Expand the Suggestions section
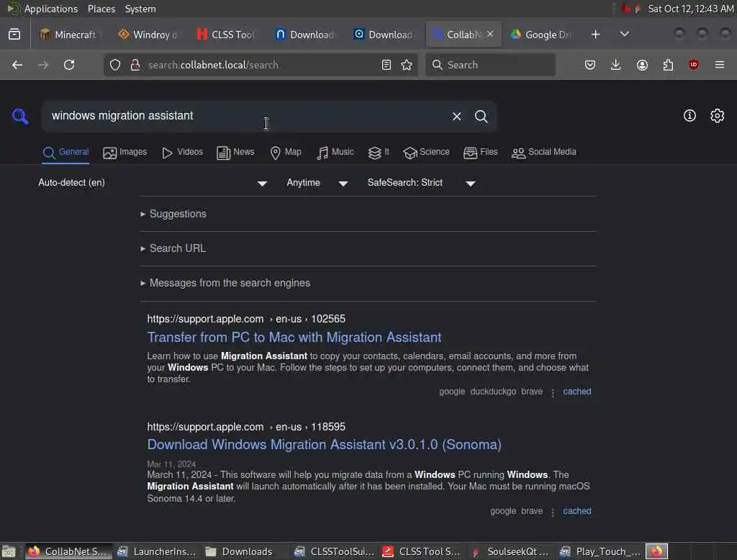This screenshot has height=560, width=737. click(x=173, y=214)
